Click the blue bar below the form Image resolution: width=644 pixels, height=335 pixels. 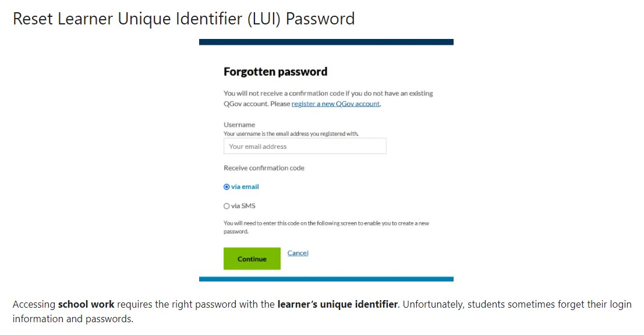pyautogui.click(x=326, y=279)
